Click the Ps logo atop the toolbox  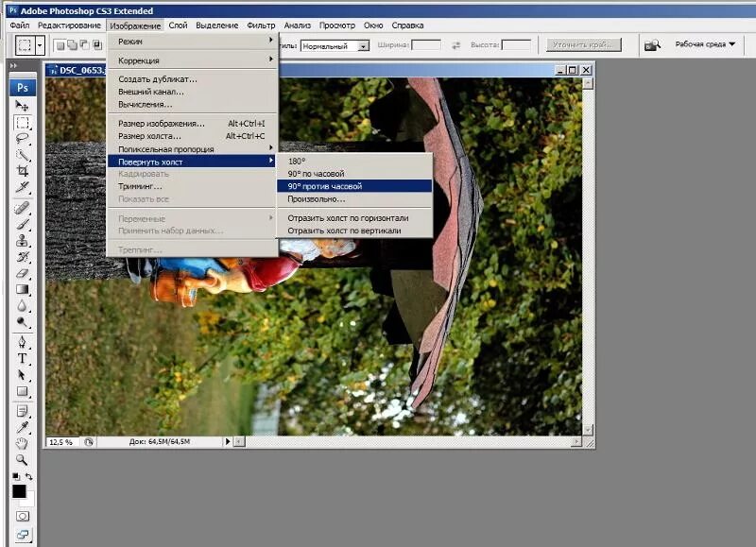pos(23,87)
